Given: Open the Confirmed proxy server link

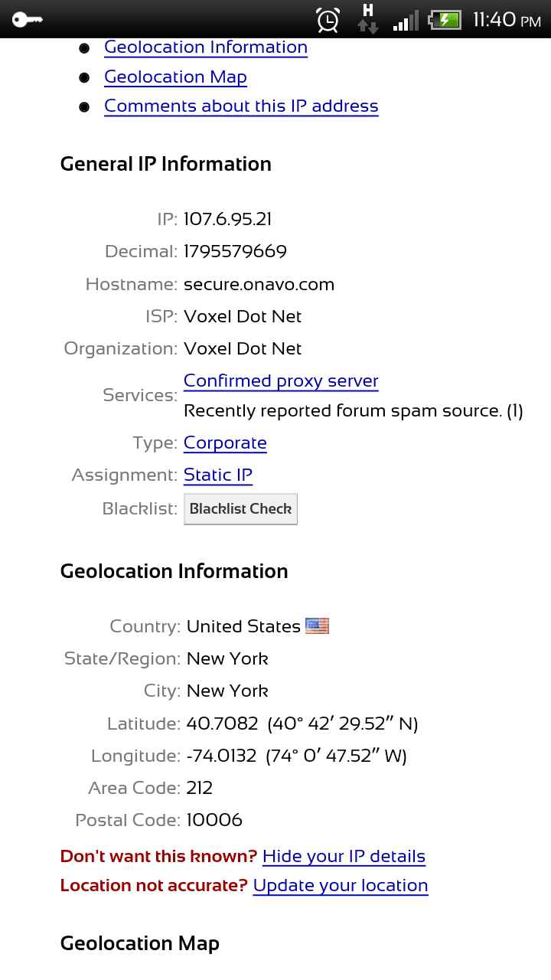Looking at the screenshot, I should click(x=281, y=381).
